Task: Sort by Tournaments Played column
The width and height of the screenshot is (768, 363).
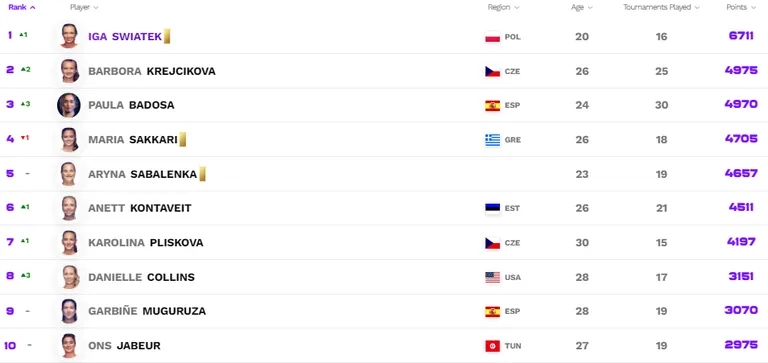Action: (x=661, y=7)
